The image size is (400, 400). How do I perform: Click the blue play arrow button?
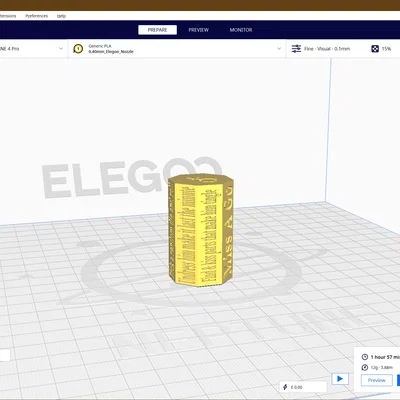click(340, 379)
